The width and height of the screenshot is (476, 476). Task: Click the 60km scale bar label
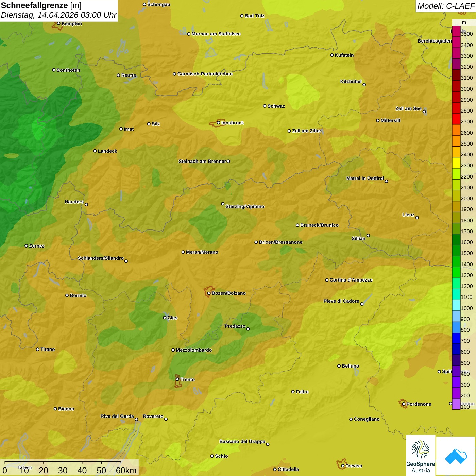tap(126, 470)
